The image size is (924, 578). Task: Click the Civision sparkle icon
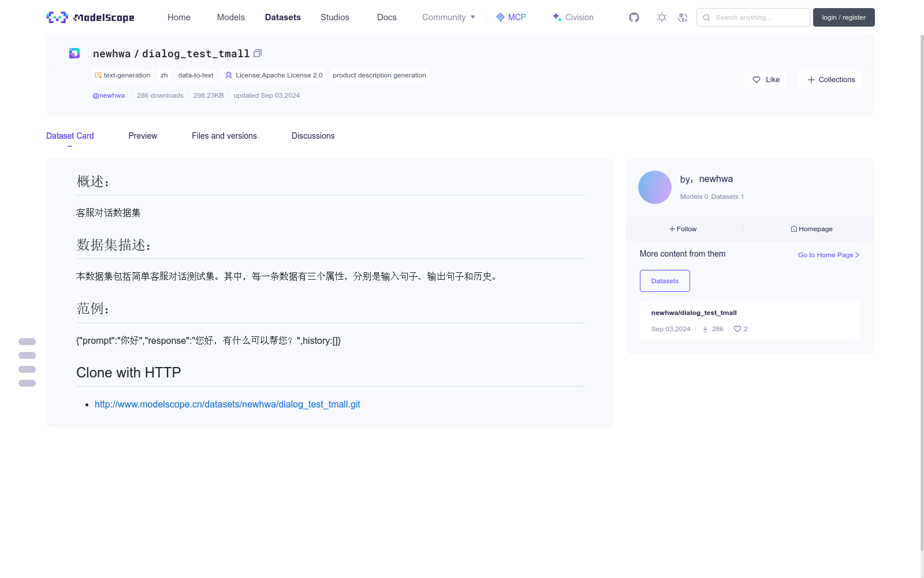point(557,17)
